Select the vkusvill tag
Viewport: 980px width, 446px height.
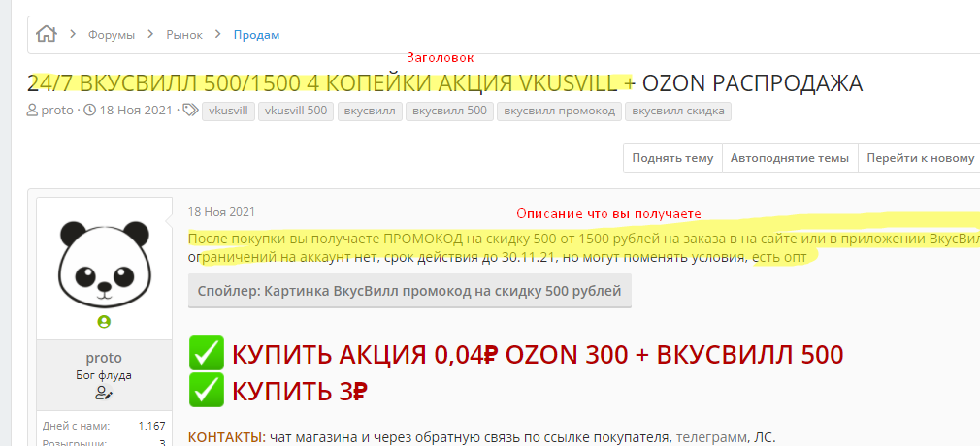pos(228,111)
